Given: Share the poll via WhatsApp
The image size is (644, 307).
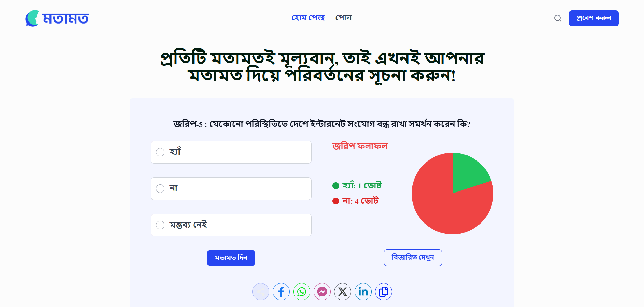Looking at the screenshot, I should coord(302,292).
